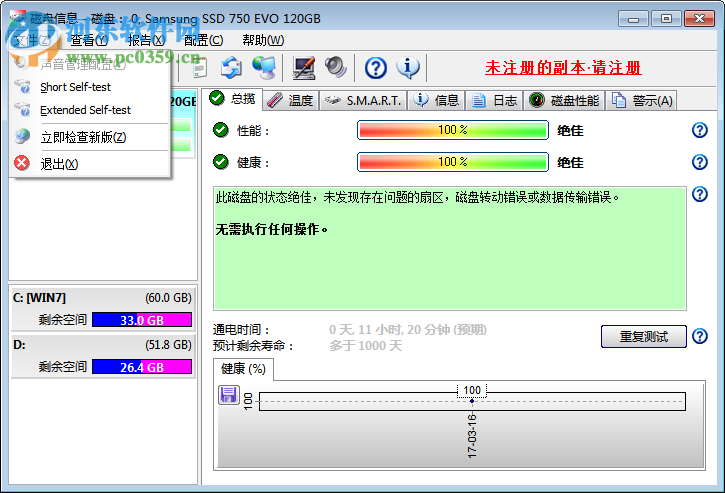Click the help icon next to 健康 bar
Viewport: 725px width, 493px height.
click(x=700, y=162)
